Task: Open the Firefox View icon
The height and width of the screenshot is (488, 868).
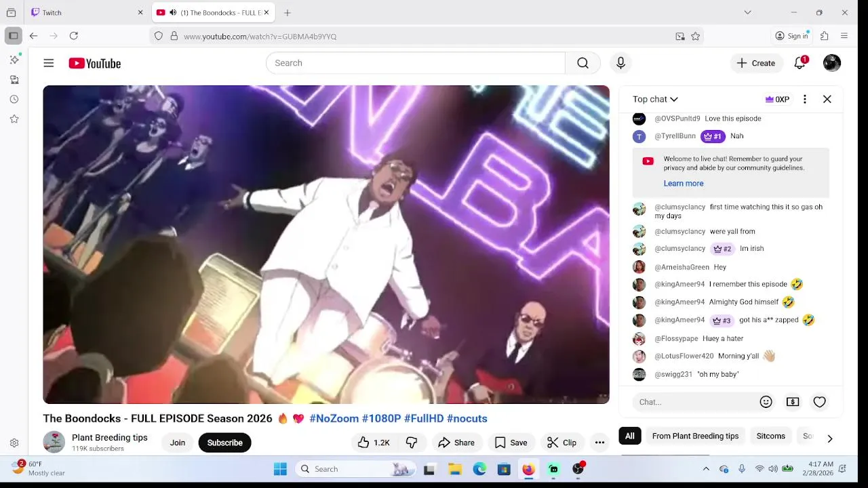Action: point(11,12)
